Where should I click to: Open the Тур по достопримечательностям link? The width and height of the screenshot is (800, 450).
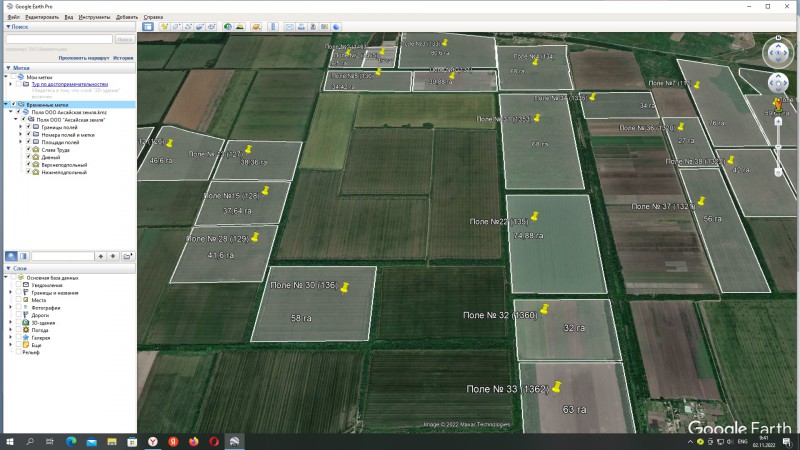[70, 84]
